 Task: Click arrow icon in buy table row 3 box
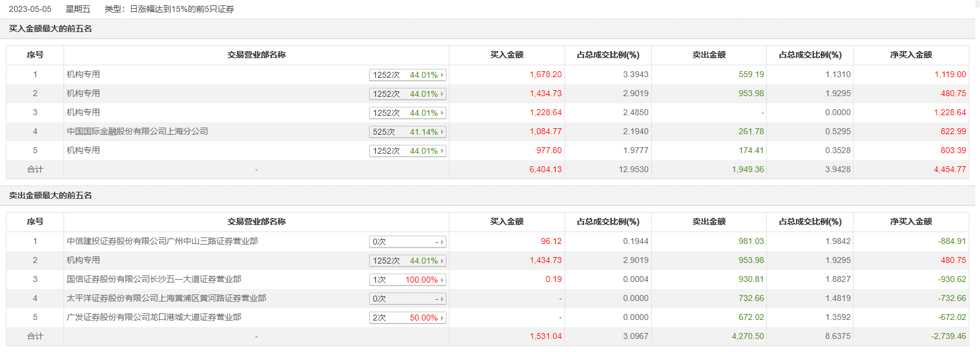click(x=442, y=113)
